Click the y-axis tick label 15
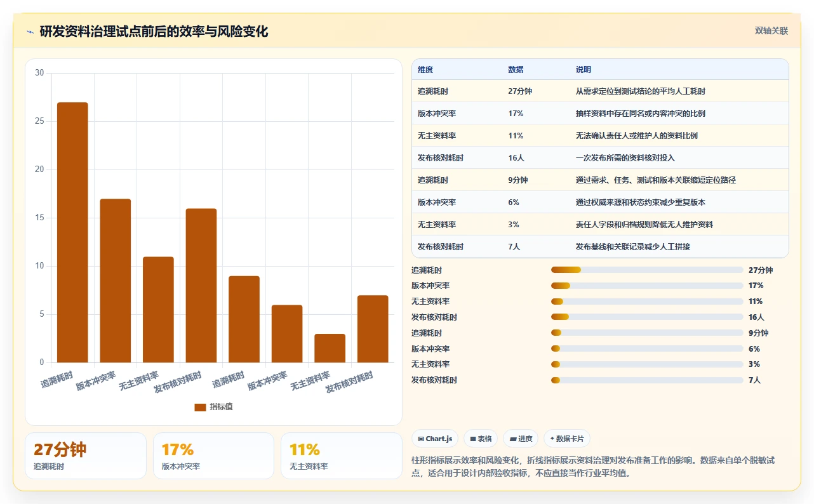814x504 pixels. click(39, 218)
